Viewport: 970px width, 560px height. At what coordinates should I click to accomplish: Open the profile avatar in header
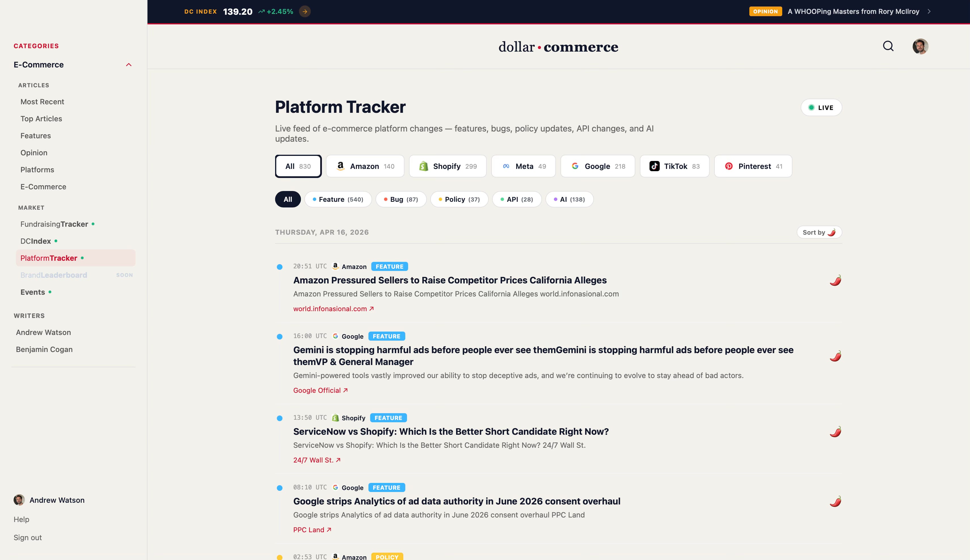920,46
